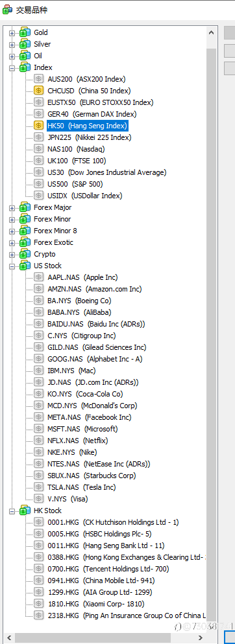Select SBUX.NAS (Starbucks Corp)
Image resolution: width=235 pixels, height=644 pixels.
coord(92,476)
